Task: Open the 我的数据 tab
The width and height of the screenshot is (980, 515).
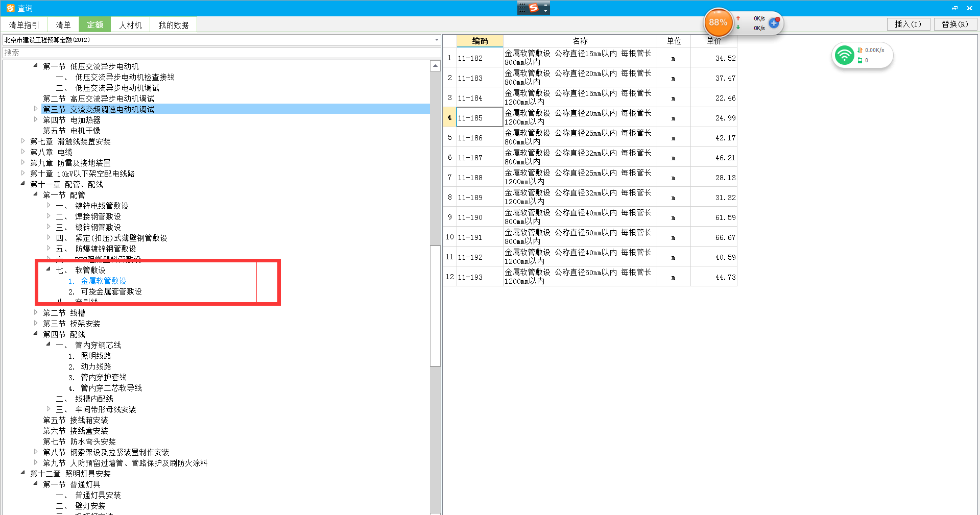Action: (174, 24)
